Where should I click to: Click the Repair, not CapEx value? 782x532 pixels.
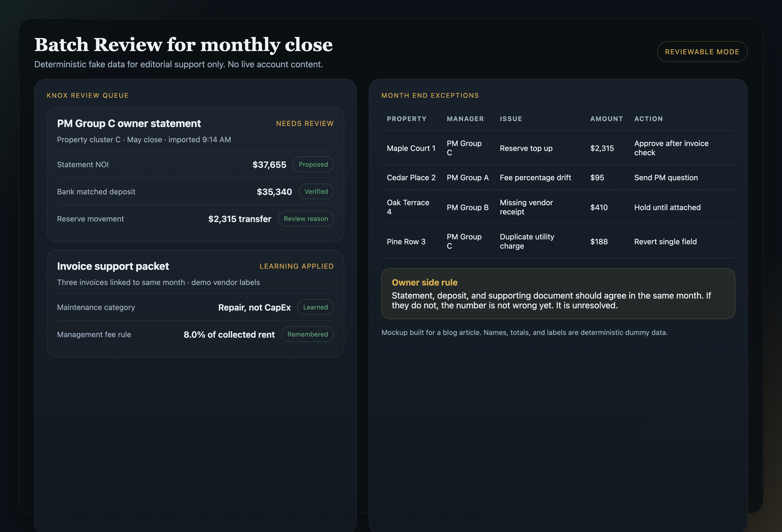pyautogui.click(x=254, y=307)
